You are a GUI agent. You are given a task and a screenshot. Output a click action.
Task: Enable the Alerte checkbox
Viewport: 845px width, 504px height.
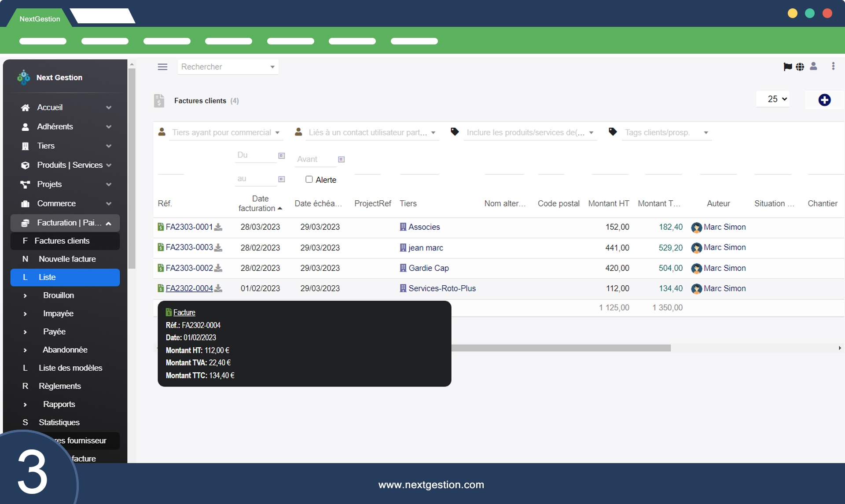pos(309,180)
